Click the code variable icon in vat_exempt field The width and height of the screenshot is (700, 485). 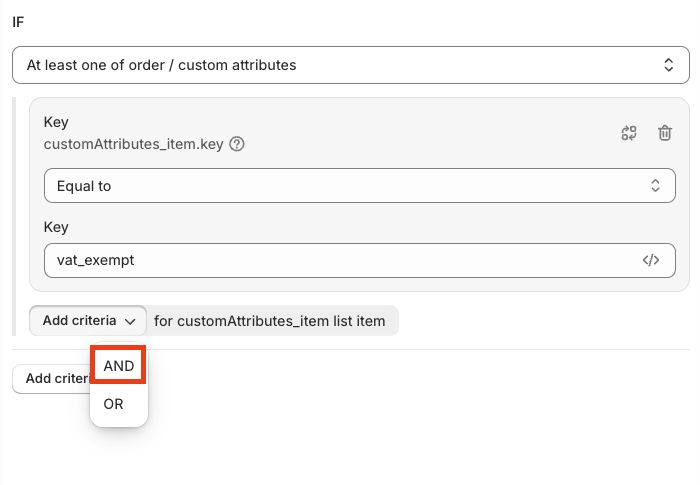tap(651, 260)
